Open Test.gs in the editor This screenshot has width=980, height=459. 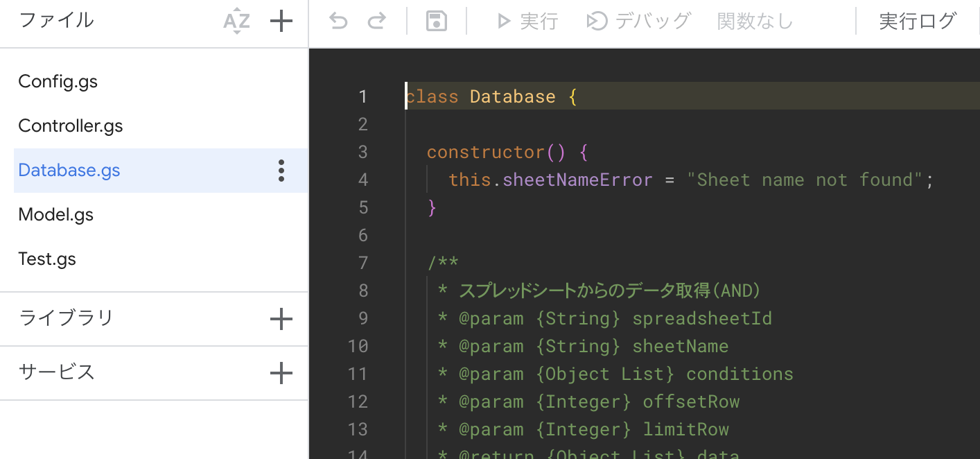[47, 259]
